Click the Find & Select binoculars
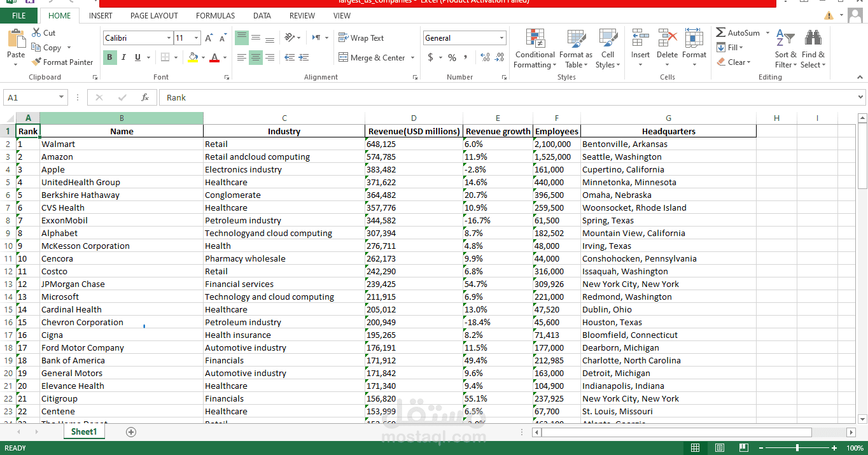 point(813,48)
